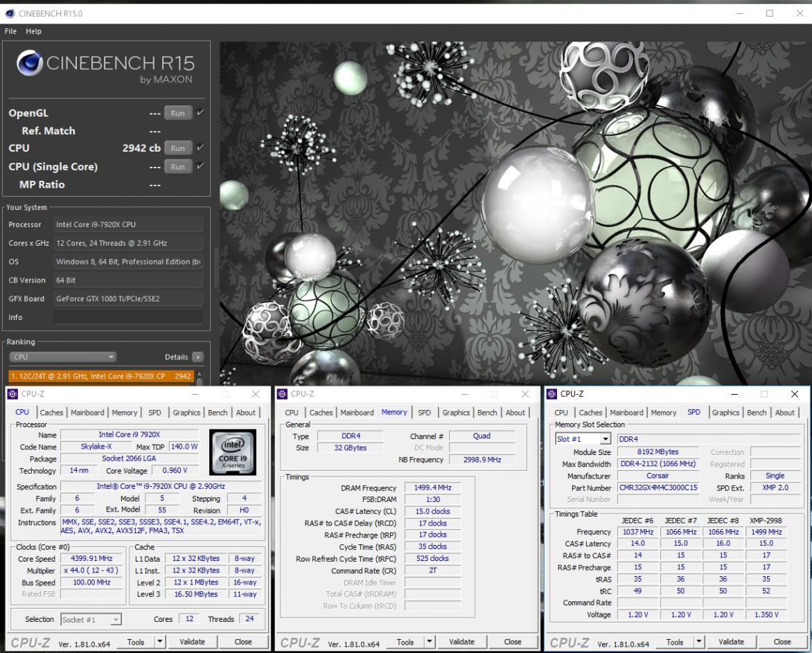Open the File menu in Cinebench
The width and height of the screenshot is (812, 653).
[x=11, y=31]
